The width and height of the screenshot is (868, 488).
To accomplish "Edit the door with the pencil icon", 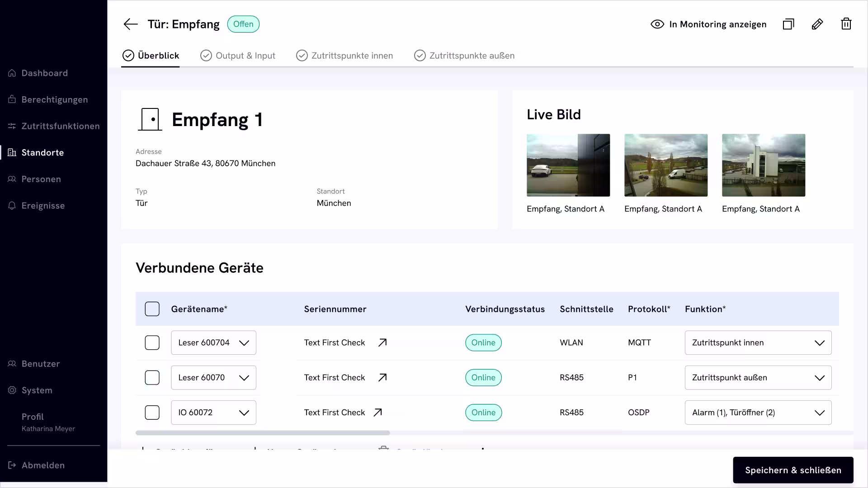I will [817, 24].
